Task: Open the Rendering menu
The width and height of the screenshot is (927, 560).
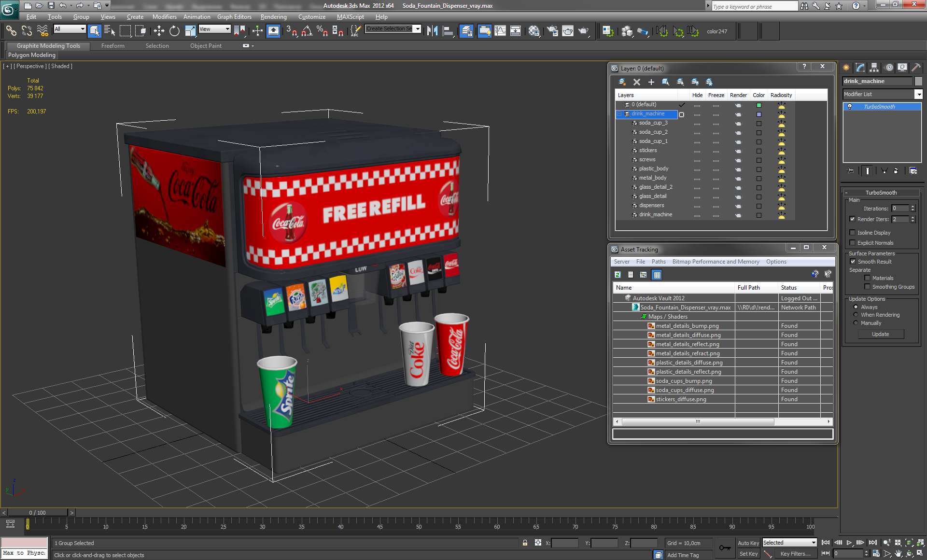Action: click(x=273, y=17)
